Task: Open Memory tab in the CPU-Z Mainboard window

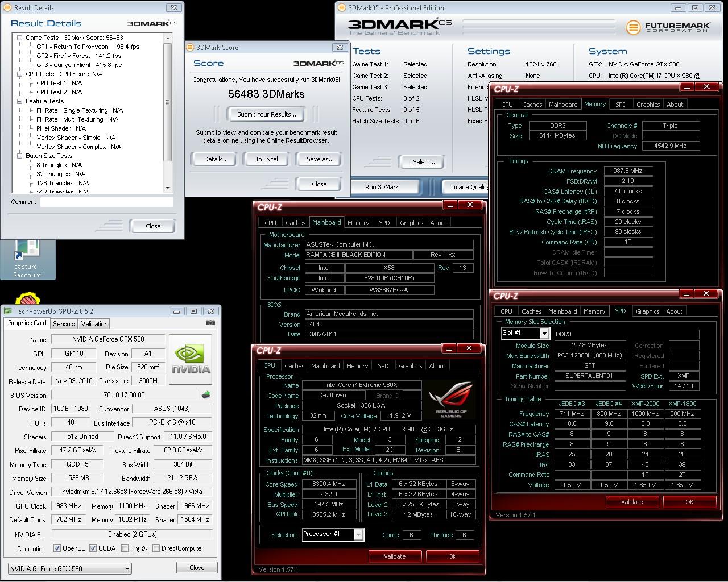Action: [358, 223]
